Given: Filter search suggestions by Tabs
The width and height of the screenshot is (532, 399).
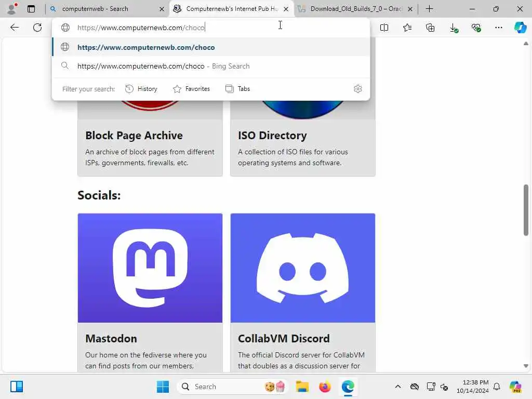Looking at the screenshot, I should (238, 89).
